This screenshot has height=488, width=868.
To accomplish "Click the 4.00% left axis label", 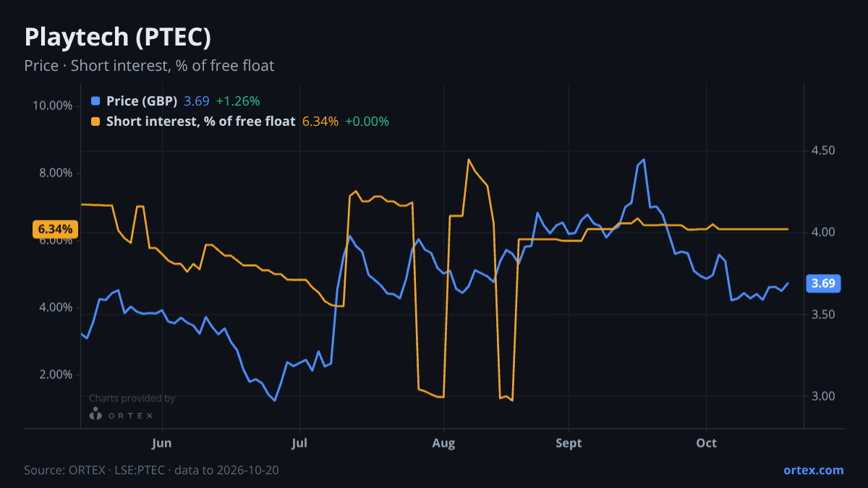I will [56, 307].
